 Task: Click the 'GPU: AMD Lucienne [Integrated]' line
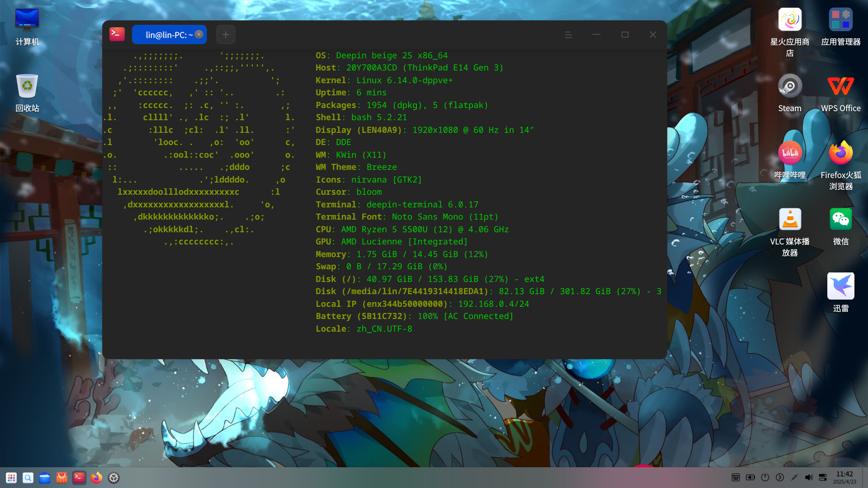click(392, 242)
